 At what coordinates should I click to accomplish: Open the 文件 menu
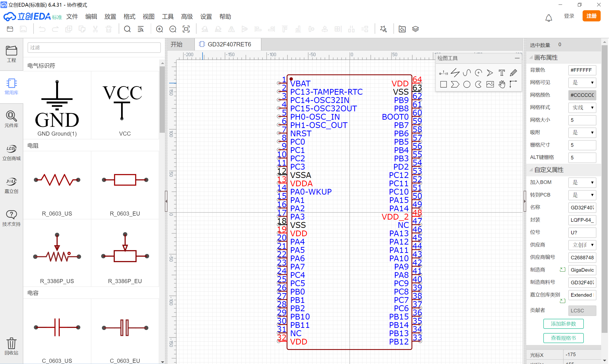point(72,17)
